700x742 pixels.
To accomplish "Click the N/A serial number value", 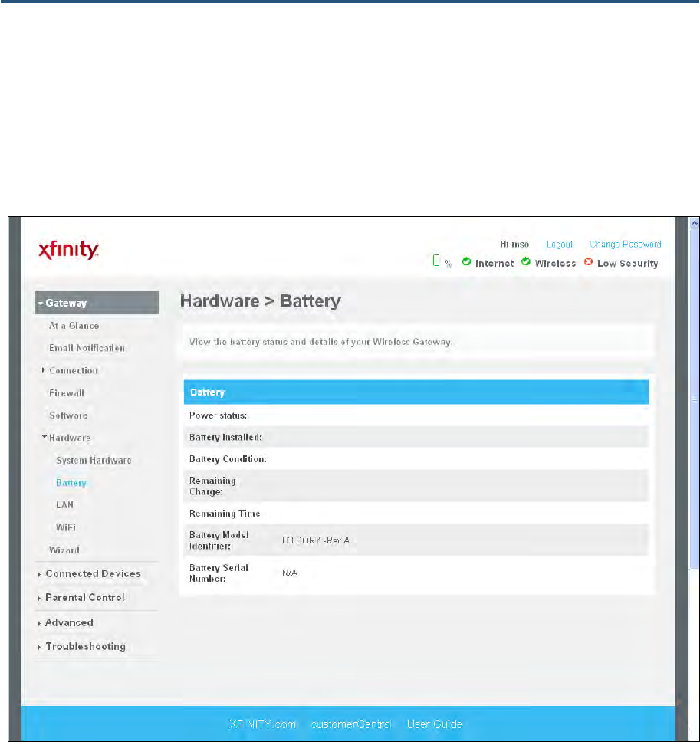I will click(x=290, y=573).
